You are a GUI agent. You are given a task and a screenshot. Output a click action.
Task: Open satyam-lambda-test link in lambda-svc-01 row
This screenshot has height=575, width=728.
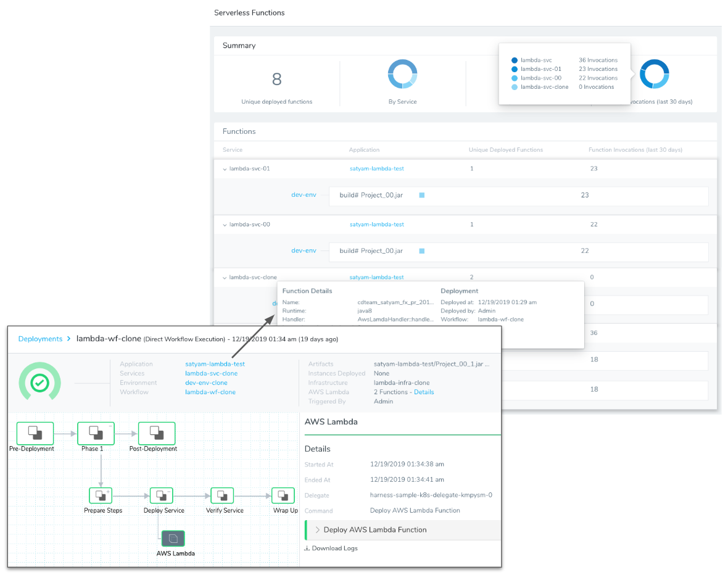[x=376, y=168]
